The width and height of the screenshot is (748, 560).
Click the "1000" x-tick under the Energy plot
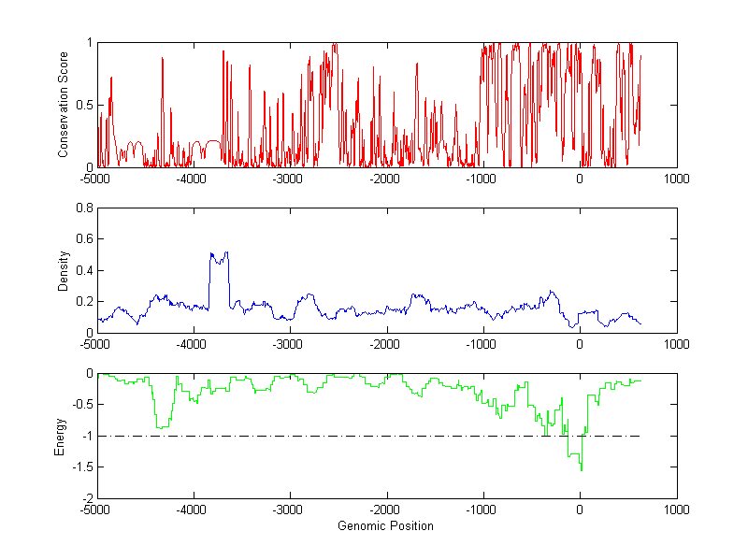(x=676, y=510)
